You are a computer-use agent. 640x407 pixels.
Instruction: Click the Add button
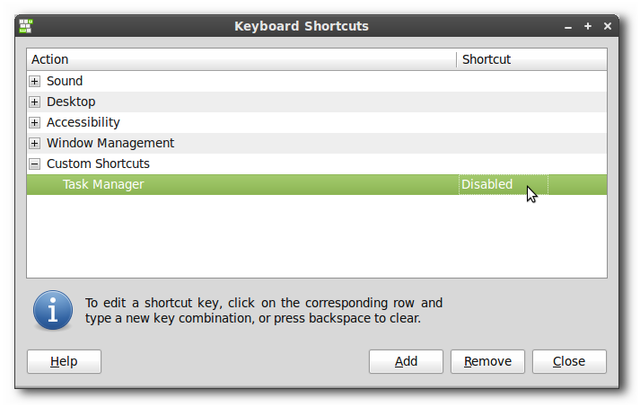[406, 361]
